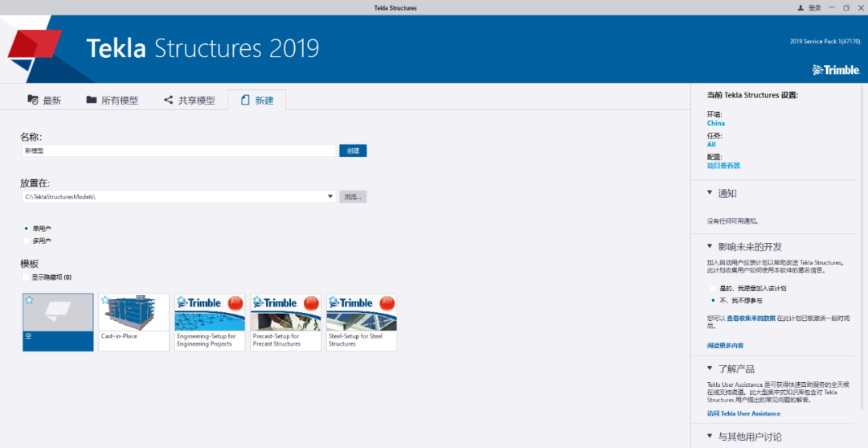Minimize the Tekla Structures window
868x448 pixels.
(x=832, y=8)
